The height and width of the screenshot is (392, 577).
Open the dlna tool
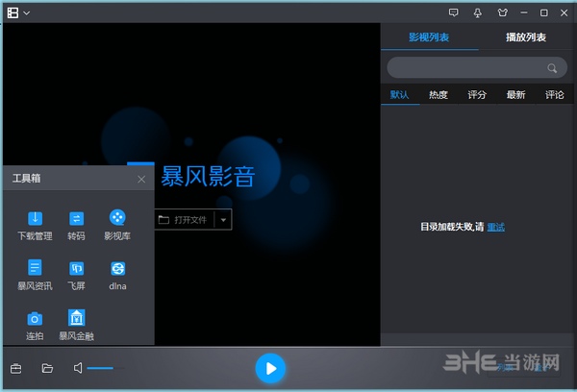(x=117, y=275)
